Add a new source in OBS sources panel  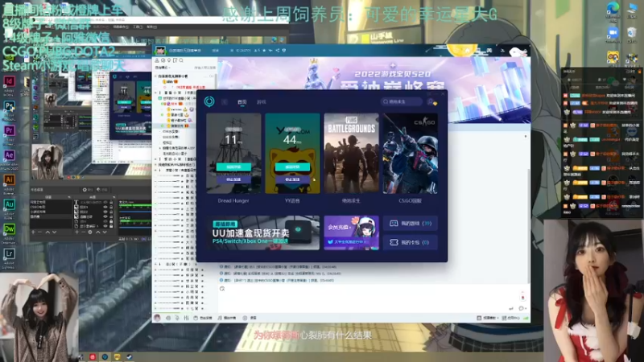(x=76, y=232)
